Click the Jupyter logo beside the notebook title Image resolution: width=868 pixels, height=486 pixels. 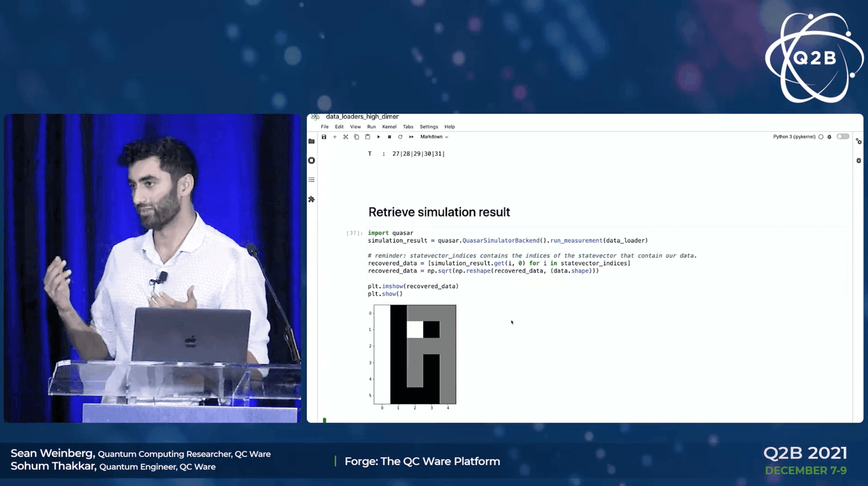315,117
